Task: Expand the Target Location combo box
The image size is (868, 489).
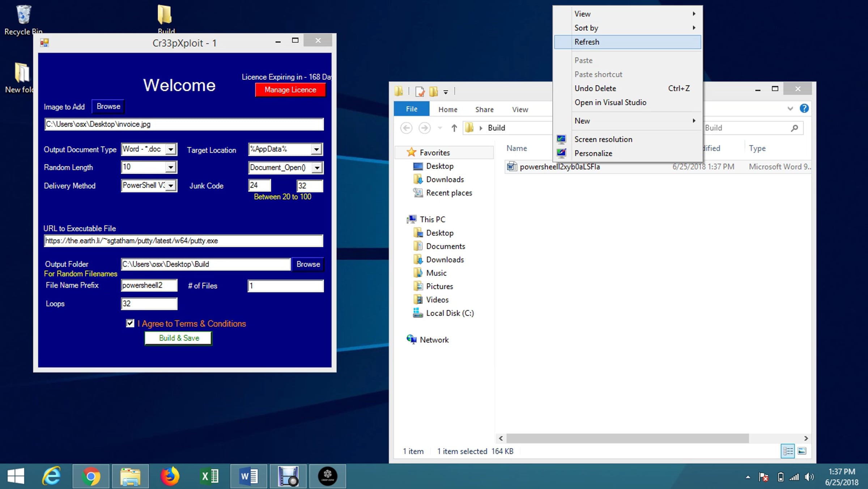Action: (316, 149)
